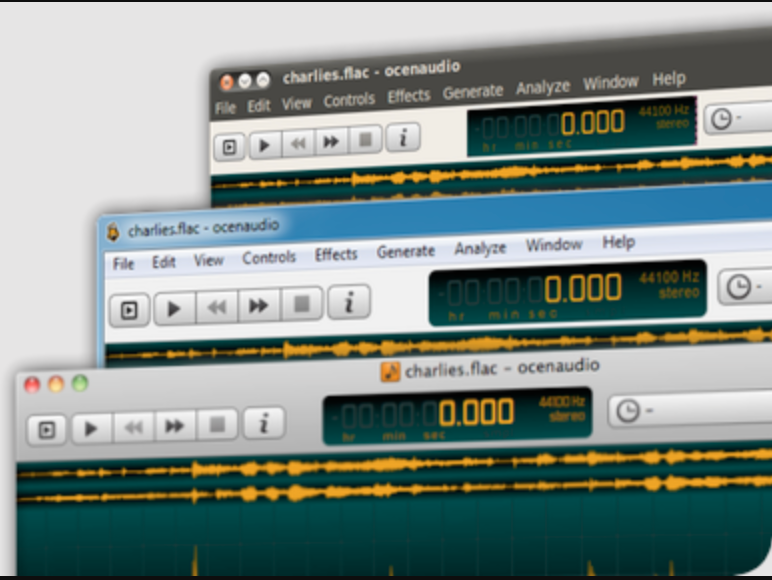Toggle sidebar panel icon in Mac window
The width and height of the screenshot is (772, 580).
(x=47, y=430)
